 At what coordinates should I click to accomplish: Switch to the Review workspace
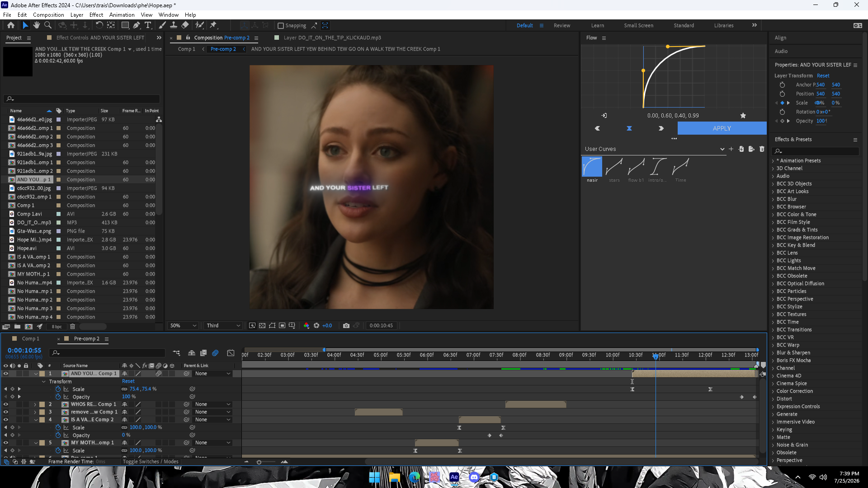pyautogui.click(x=562, y=26)
